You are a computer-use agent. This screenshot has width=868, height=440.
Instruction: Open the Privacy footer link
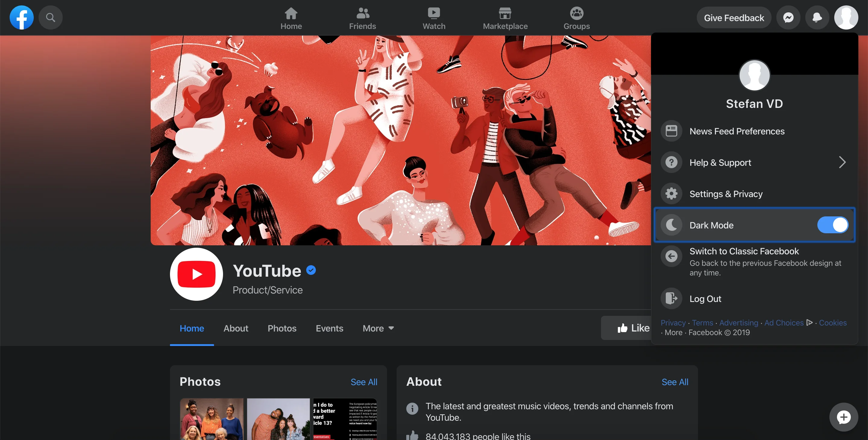(673, 322)
